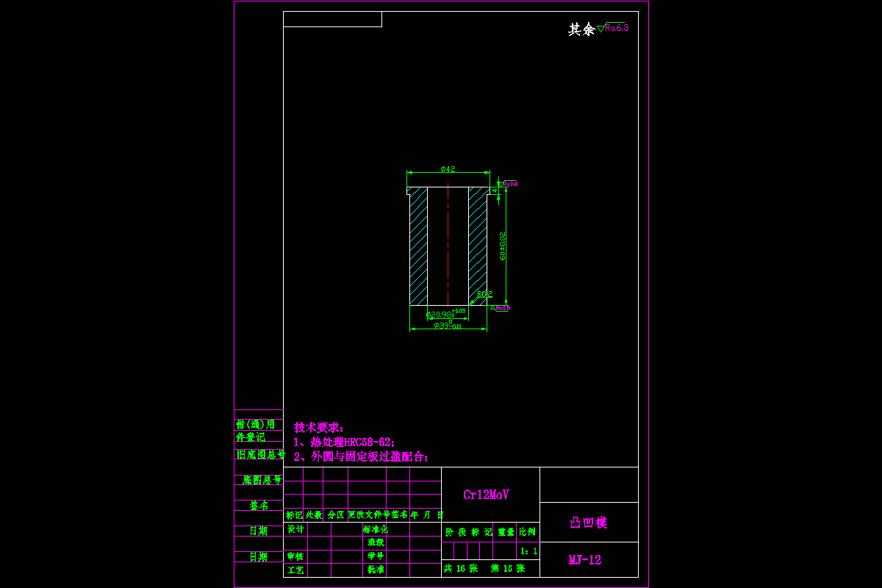This screenshot has height=588, width=882.
Task: Click the 标准化 cell label
Action: [375, 529]
